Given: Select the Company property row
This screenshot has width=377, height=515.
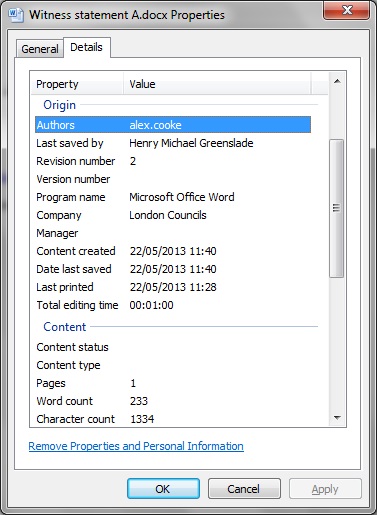Looking at the screenshot, I should click(x=173, y=215).
